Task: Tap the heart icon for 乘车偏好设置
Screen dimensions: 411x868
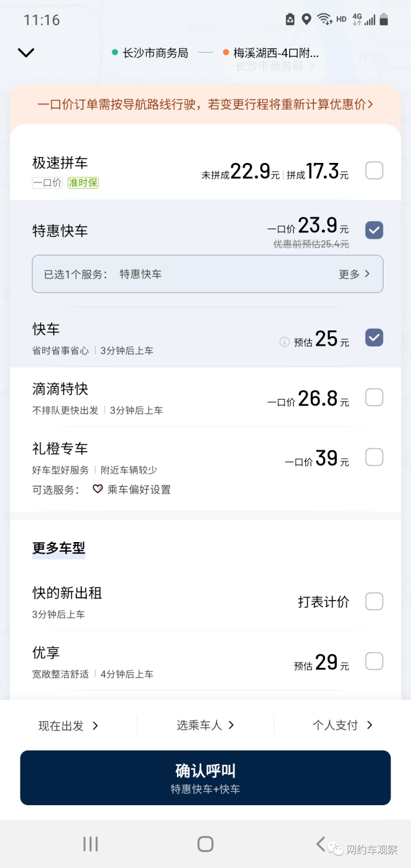Action: tap(97, 489)
